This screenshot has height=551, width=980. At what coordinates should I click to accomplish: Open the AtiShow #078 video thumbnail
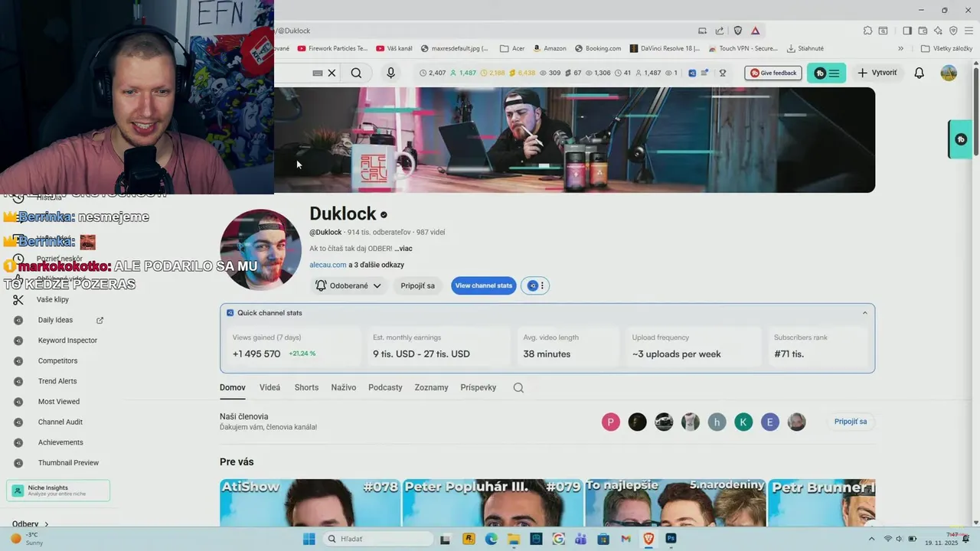(309, 502)
